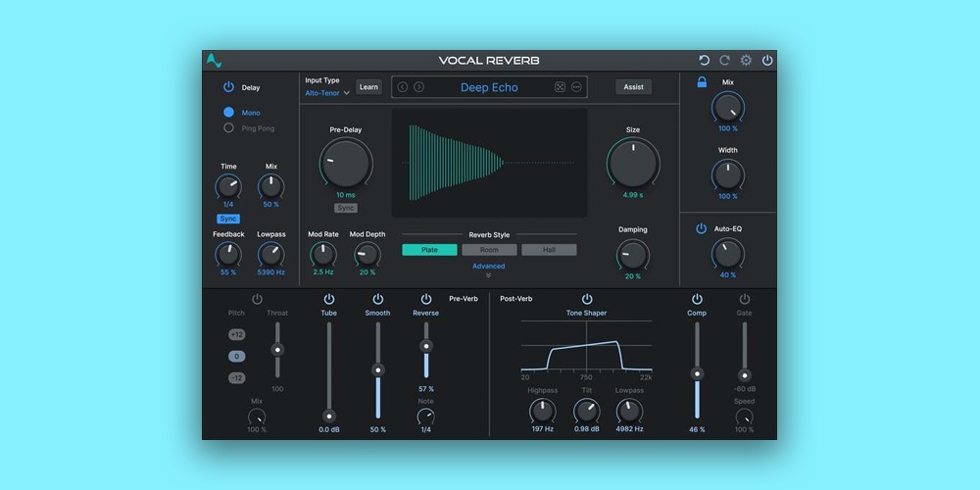Open preset more-options ellipsis icon

[576, 87]
